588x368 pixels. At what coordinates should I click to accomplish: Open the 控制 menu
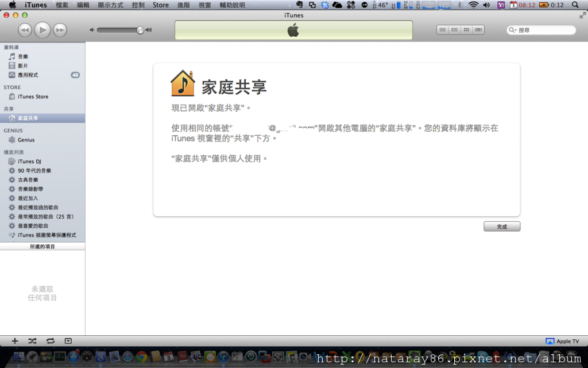pyautogui.click(x=138, y=5)
